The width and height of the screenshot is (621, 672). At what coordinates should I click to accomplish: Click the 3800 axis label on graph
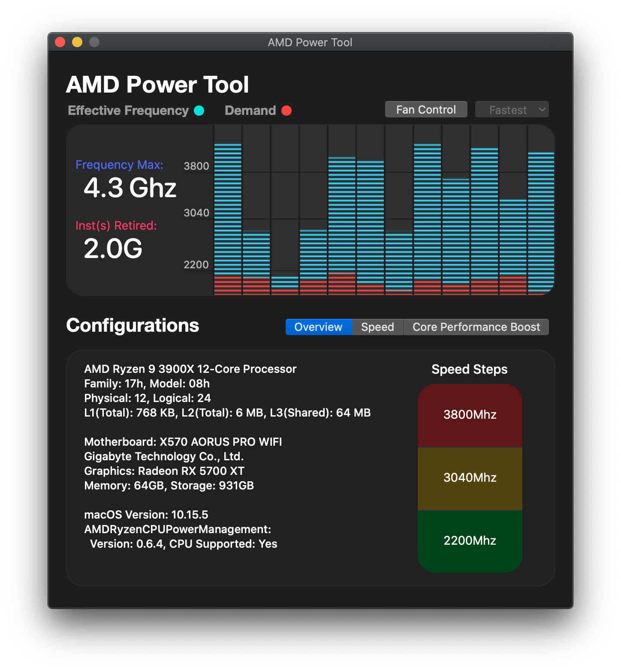(196, 166)
